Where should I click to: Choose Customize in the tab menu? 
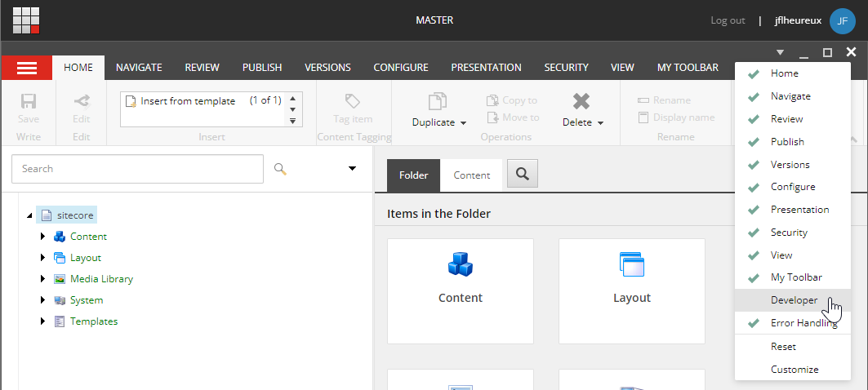point(793,370)
